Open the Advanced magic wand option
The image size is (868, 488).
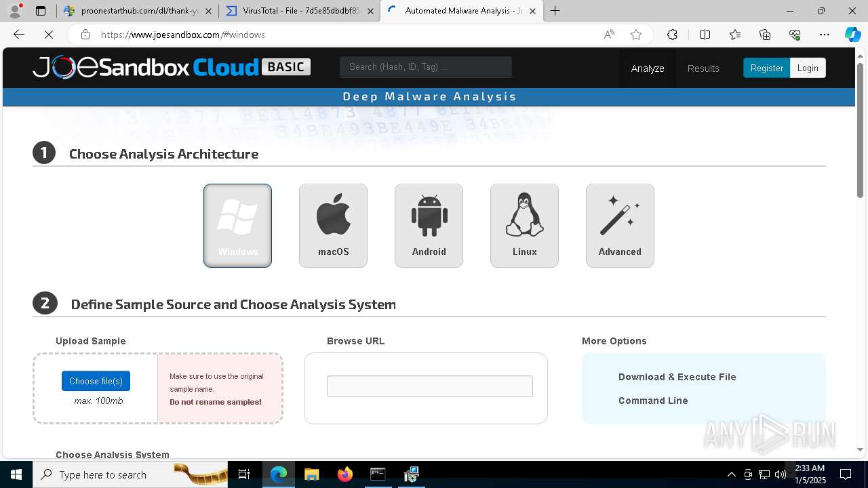(620, 226)
